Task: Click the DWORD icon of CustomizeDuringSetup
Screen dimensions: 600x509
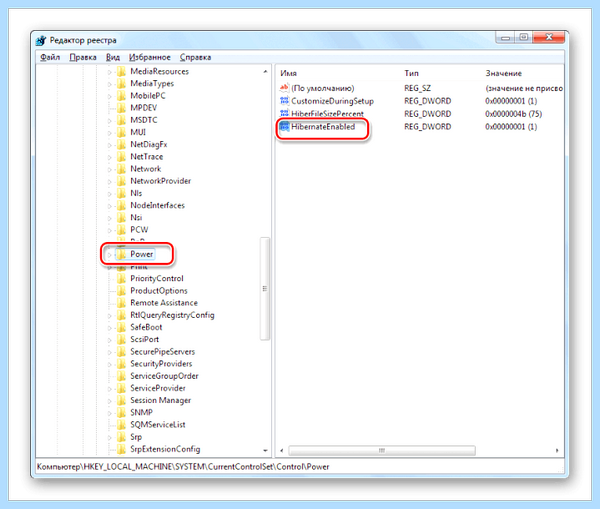Action: click(284, 101)
